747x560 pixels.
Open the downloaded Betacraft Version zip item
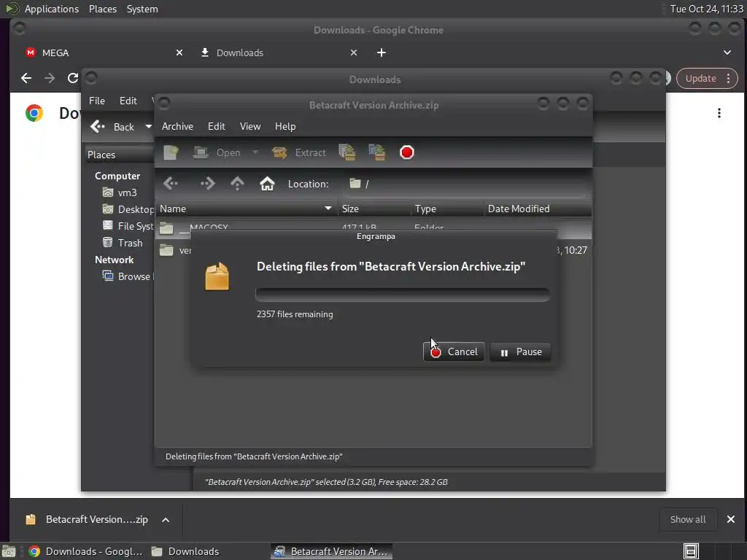click(x=87, y=519)
